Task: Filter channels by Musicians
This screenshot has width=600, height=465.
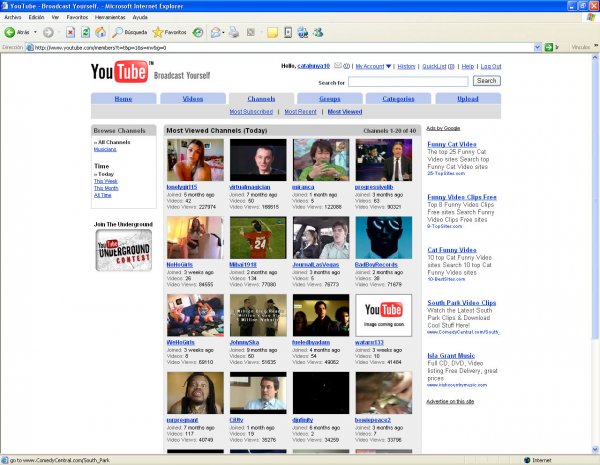Action: point(105,149)
